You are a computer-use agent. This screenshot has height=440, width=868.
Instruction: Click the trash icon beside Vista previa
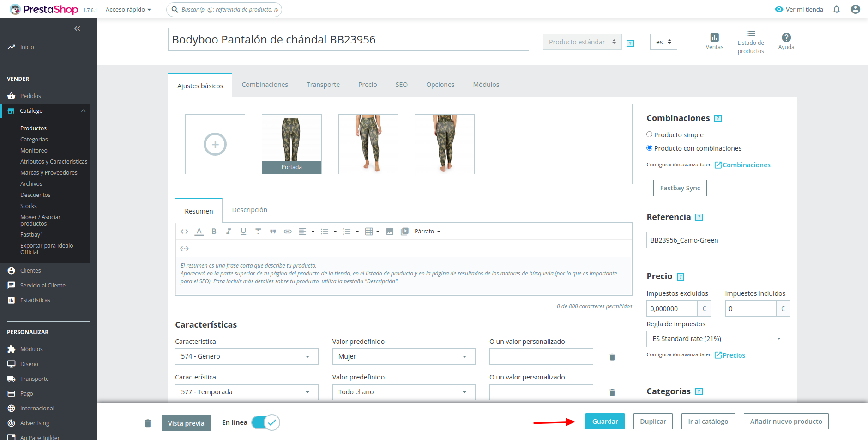pyautogui.click(x=148, y=423)
